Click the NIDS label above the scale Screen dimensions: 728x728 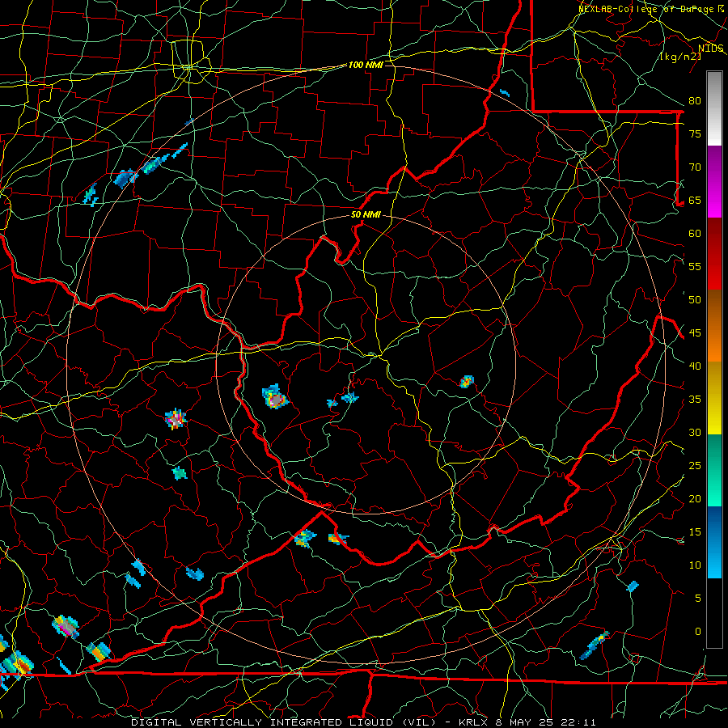click(711, 49)
